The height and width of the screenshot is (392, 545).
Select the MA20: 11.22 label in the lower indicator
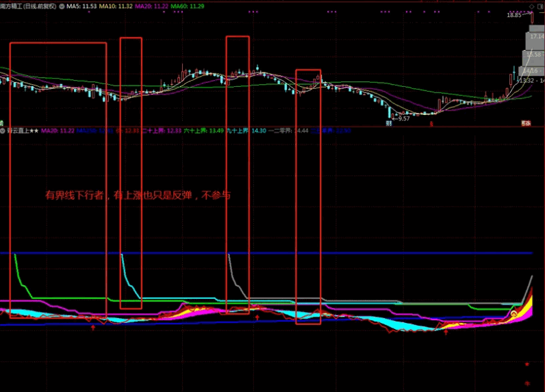coord(58,131)
